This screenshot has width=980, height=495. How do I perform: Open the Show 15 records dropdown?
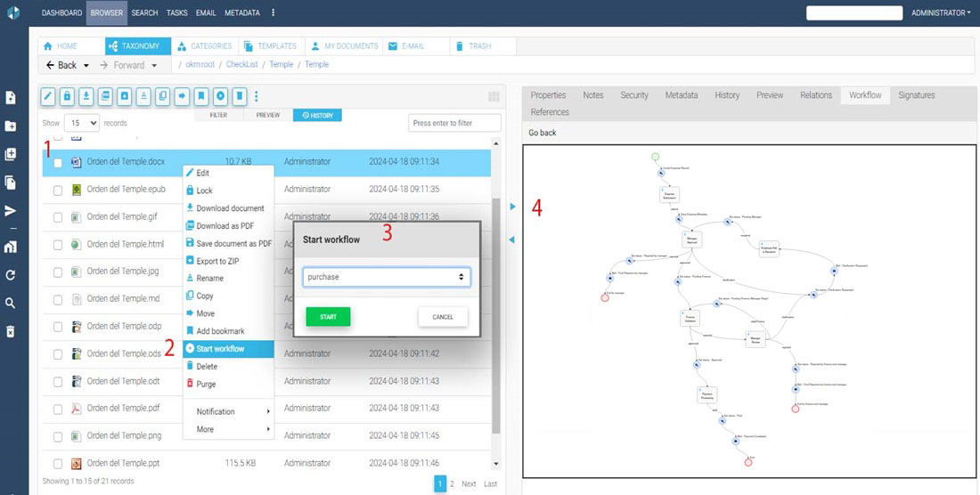(81, 123)
